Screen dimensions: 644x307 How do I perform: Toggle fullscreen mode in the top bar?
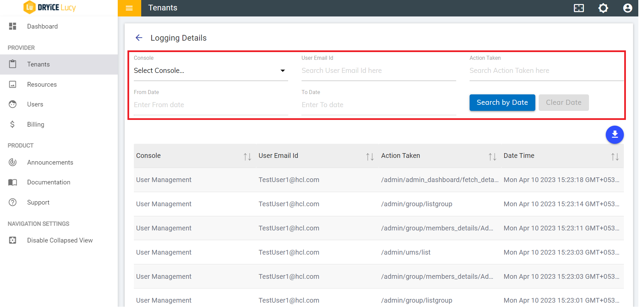pos(579,8)
